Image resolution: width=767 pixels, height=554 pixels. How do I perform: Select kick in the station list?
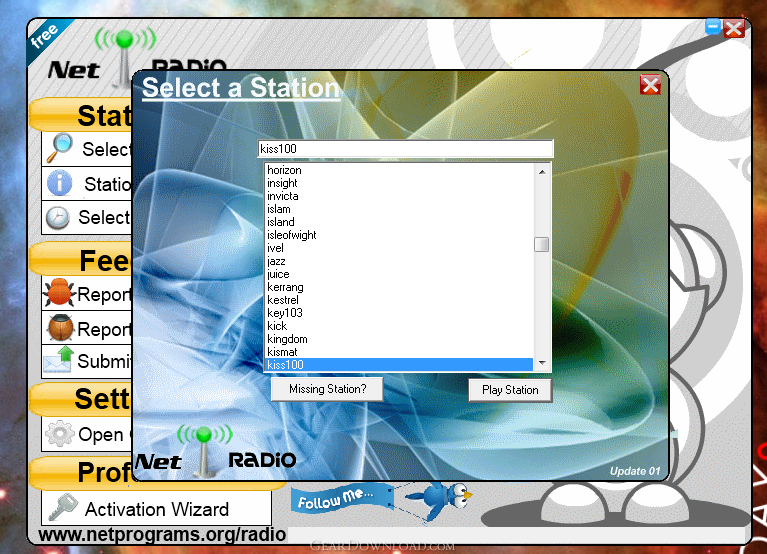pyautogui.click(x=399, y=326)
